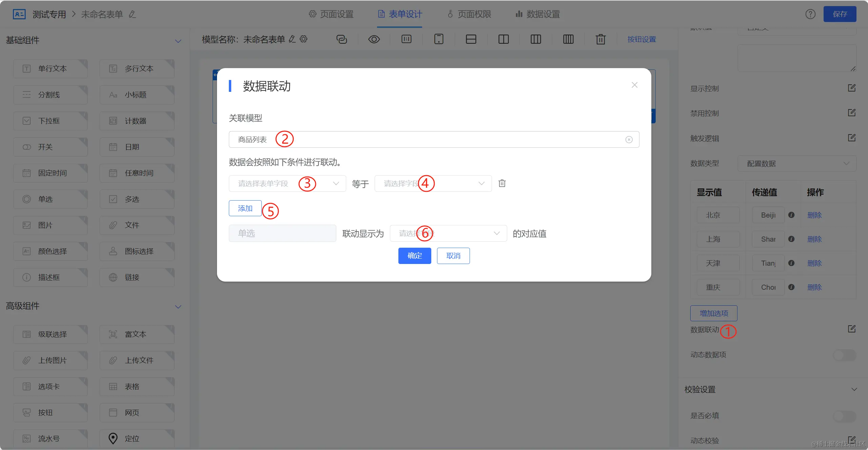Delete the linkage condition row
This screenshot has width=868, height=450.
[x=502, y=183]
